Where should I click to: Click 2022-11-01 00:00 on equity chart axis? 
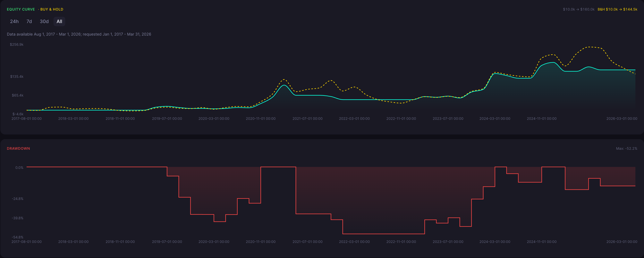coord(401,118)
